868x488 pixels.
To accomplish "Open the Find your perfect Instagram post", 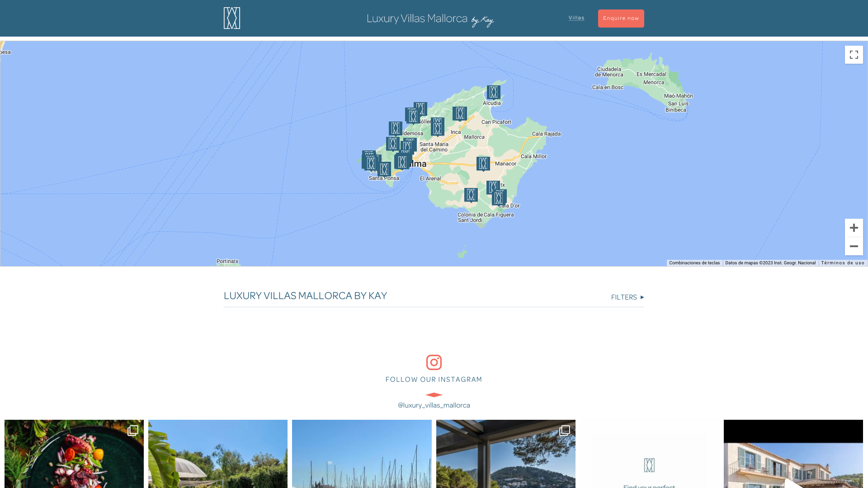I will click(649, 454).
